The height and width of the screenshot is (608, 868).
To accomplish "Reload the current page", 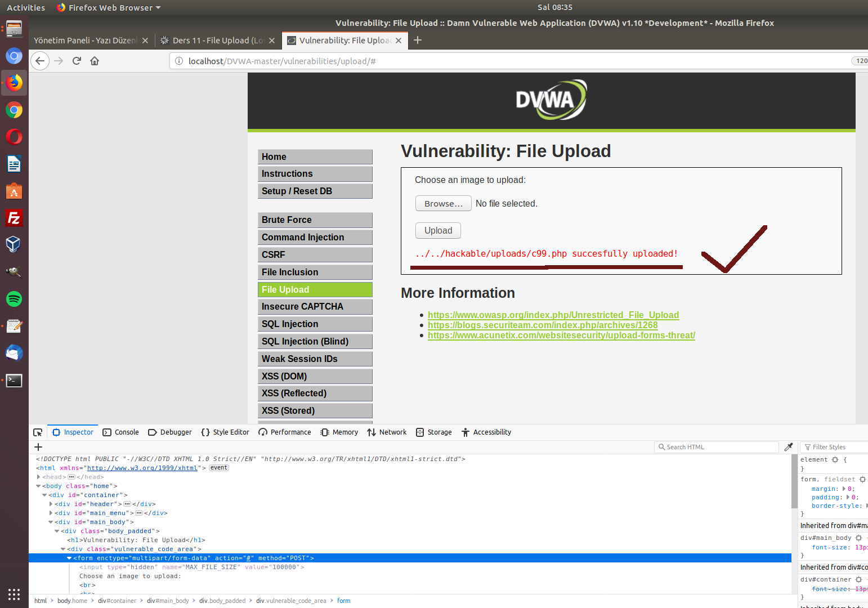I will coord(77,61).
